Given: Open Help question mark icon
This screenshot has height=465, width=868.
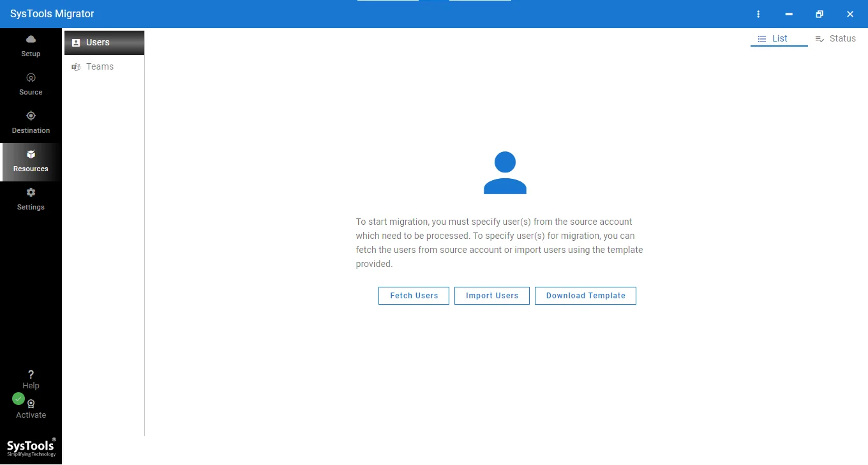Looking at the screenshot, I should pos(31,374).
